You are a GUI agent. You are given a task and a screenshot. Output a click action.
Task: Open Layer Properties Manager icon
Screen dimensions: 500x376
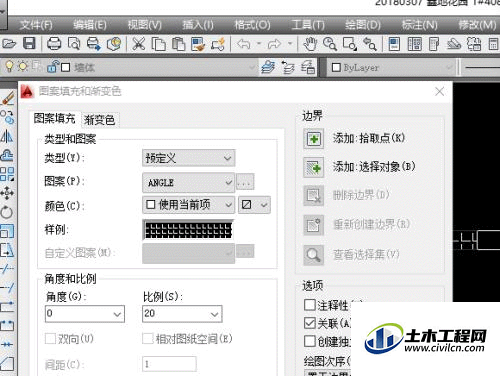coord(268,67)
